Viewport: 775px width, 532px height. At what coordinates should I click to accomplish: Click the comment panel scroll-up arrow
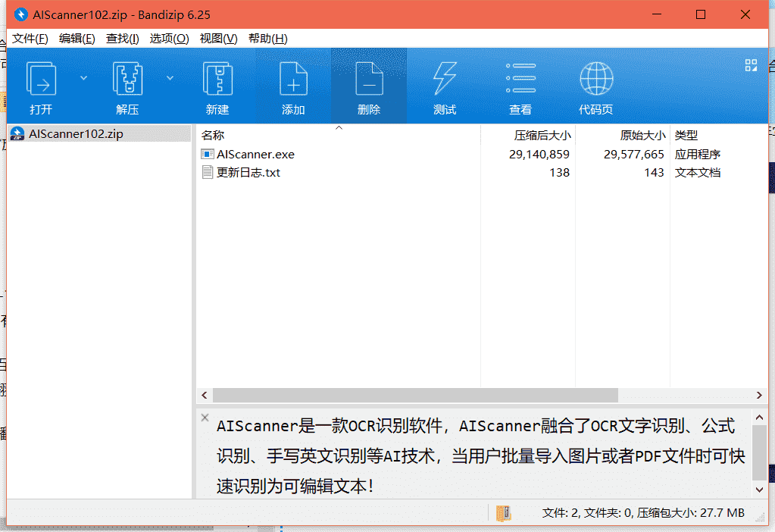coord(760,418)
